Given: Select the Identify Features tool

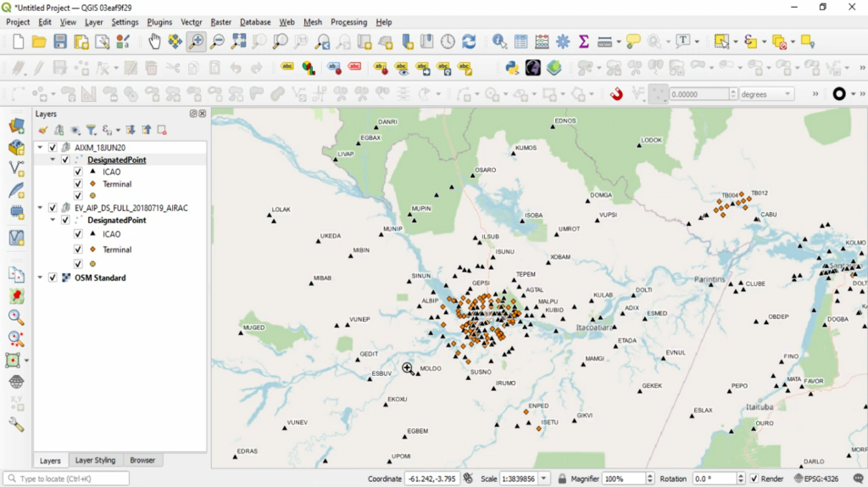Looking at the screenshot, I should pos(499,42).
